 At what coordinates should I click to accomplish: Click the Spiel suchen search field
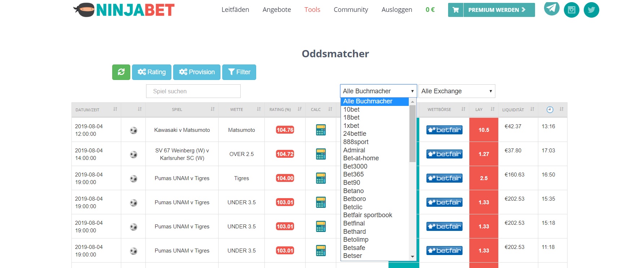[193, 91]
